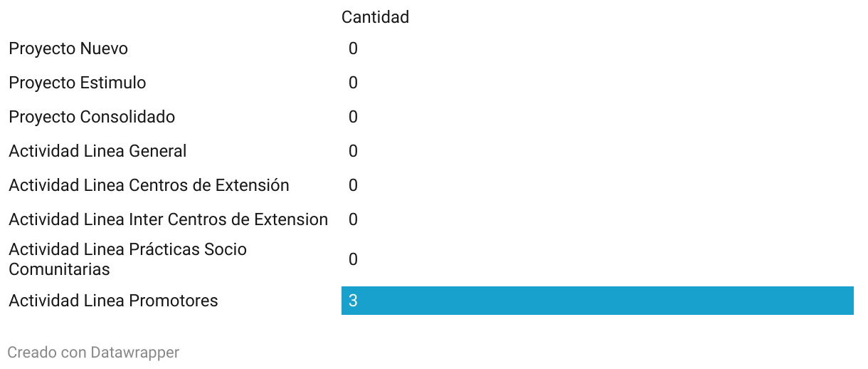
Task: Click the 0 value for Actividad Linea General
Action: pos(353,152)
